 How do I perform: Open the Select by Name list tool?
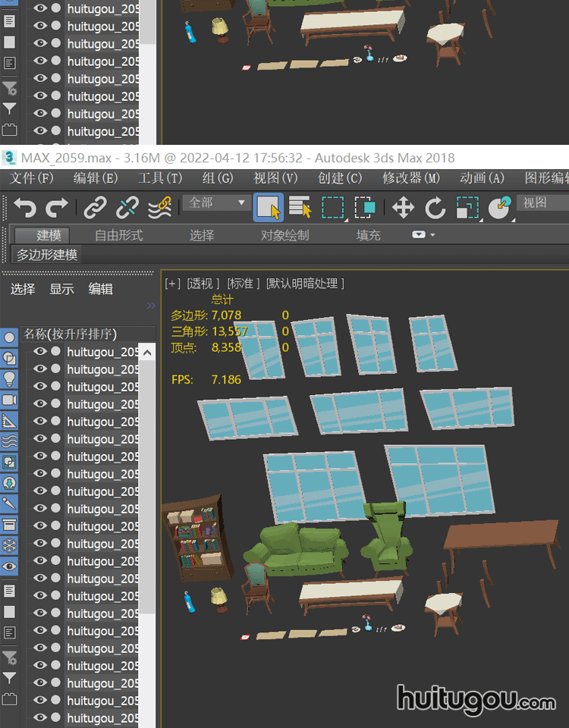click(x=300, y=207)
